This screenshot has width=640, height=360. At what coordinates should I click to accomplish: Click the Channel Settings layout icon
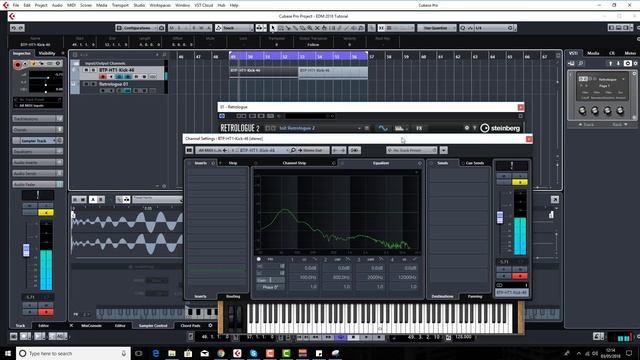coord(189,150)
